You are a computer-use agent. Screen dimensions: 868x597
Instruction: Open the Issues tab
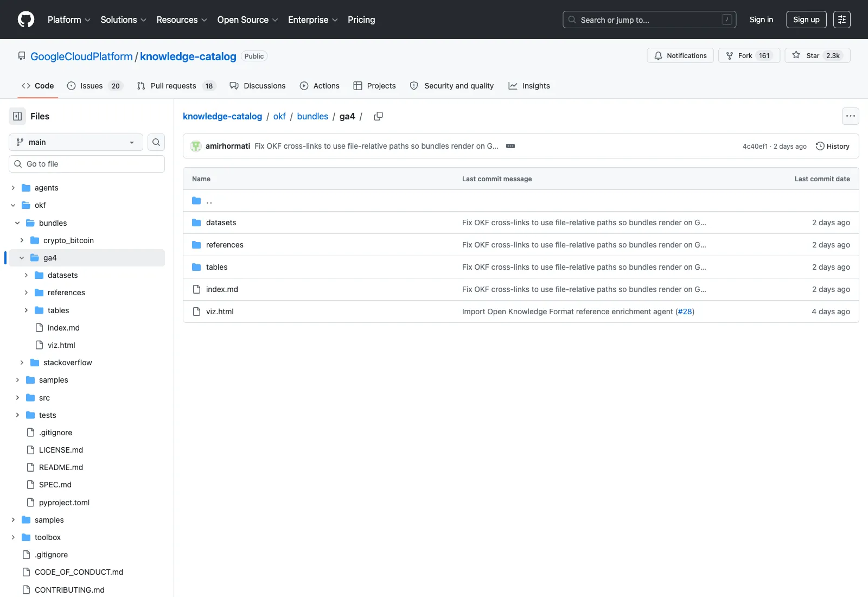(x=95, y=86)
